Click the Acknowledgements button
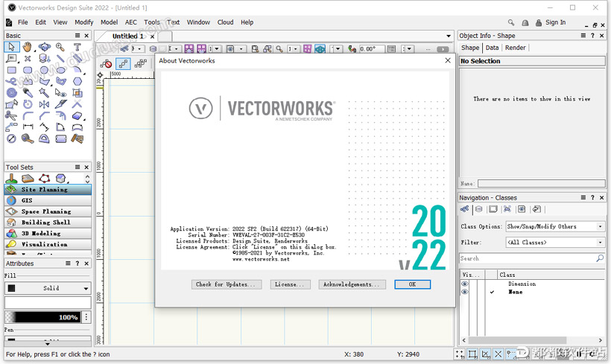 [352, 284]
